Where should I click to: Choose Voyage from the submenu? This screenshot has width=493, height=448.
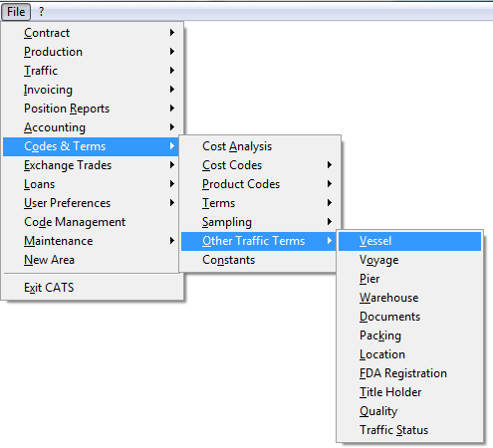[409, 260]
